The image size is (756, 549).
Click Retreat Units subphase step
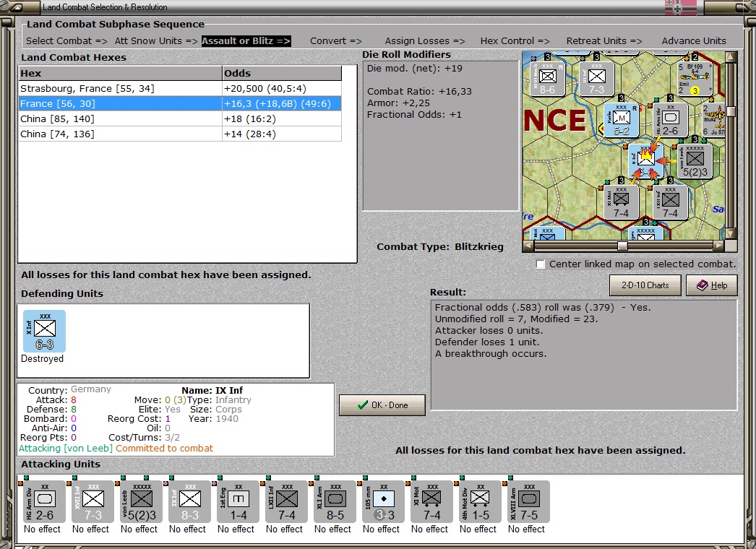[x=604, y=41]
